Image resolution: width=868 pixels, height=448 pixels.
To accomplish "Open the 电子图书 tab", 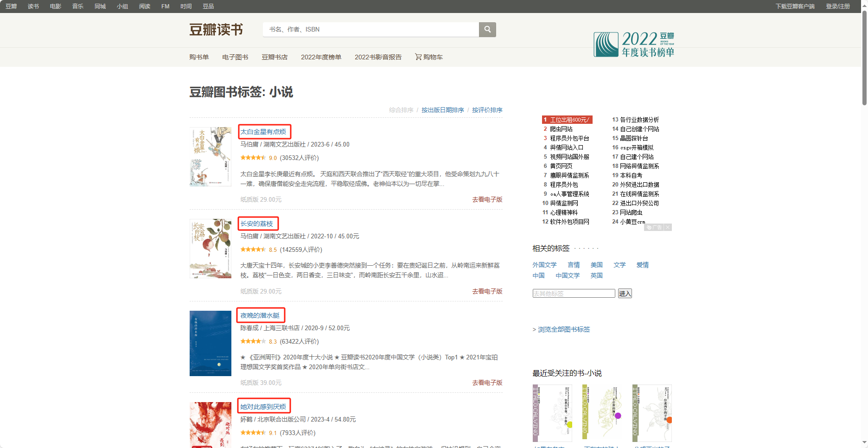I will (235, 57).
